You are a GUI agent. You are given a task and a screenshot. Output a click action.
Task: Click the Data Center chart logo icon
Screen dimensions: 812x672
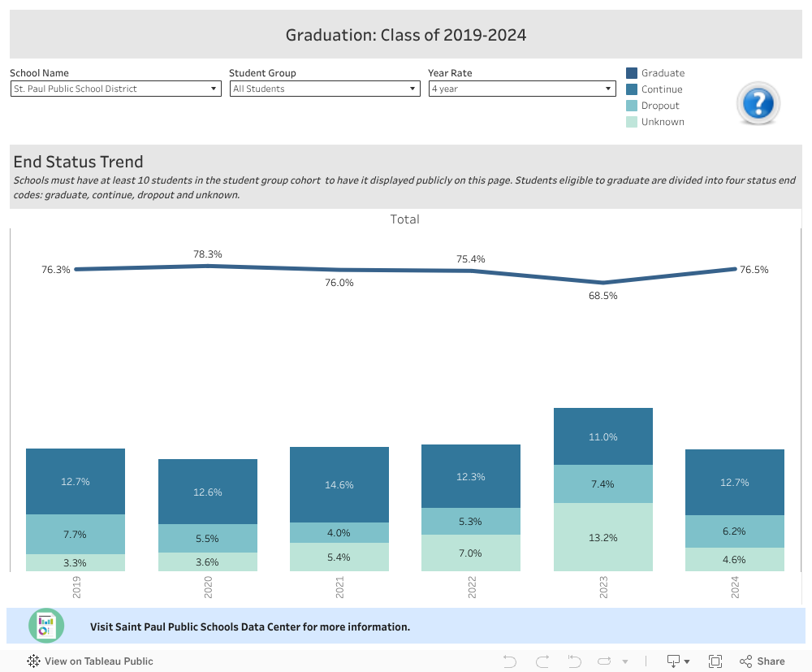coord(46,626)
